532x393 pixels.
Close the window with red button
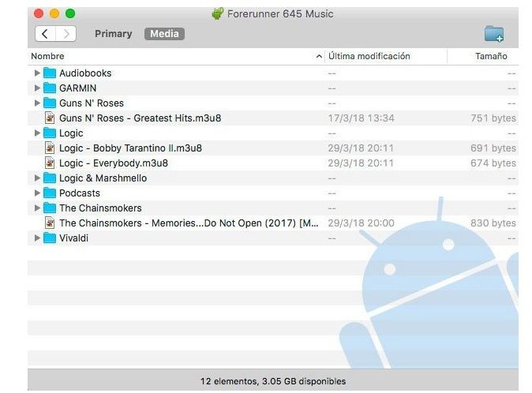click(39, 13)
